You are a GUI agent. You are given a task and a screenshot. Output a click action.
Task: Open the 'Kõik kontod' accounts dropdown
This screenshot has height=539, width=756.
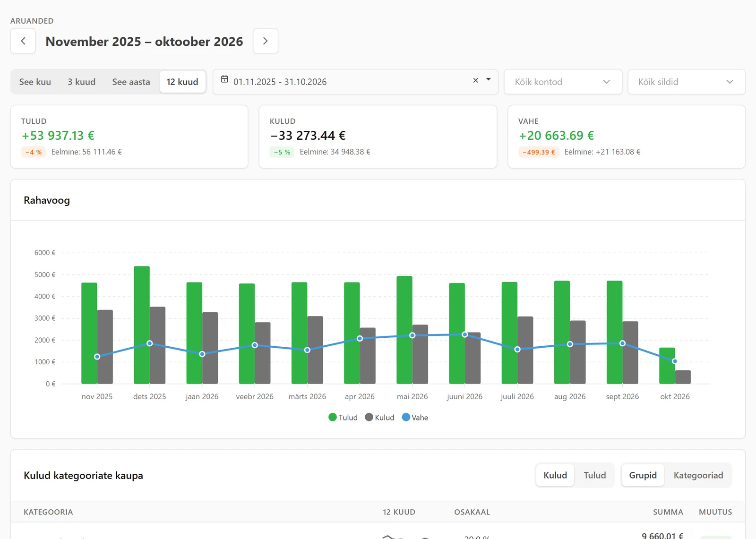pyautogui.click(x=563, y=82)
